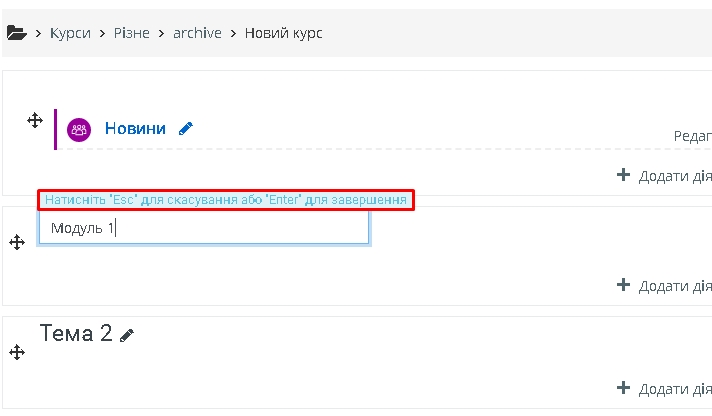Click into the Модуль 1 name input field
Viewport: 712px width, 416px height.
point(204,228)
